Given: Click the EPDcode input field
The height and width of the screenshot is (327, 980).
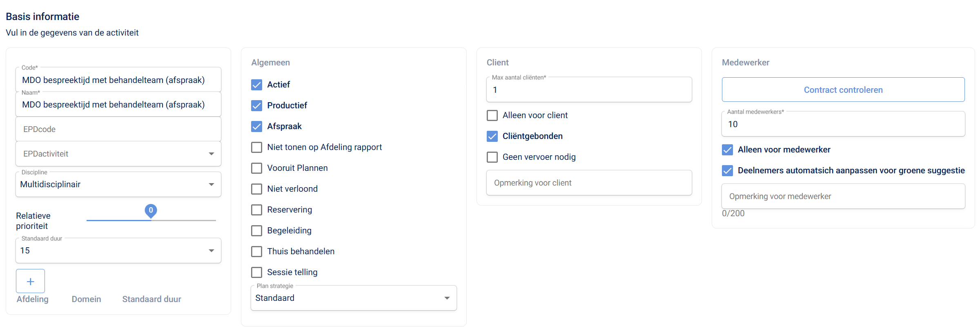Looking at the screenshot, I should pos(118,129).
